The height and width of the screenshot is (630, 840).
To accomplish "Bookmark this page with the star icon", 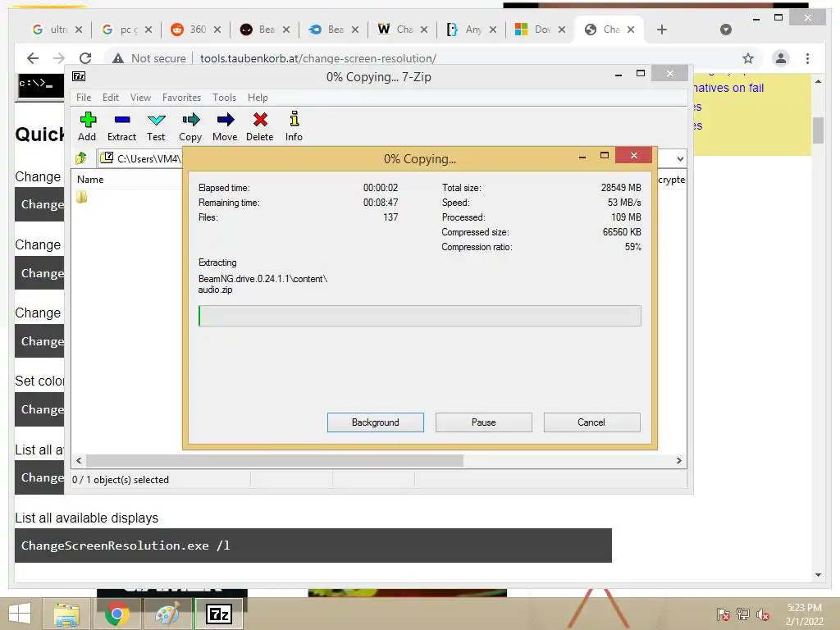I will [x=748, y=58].
